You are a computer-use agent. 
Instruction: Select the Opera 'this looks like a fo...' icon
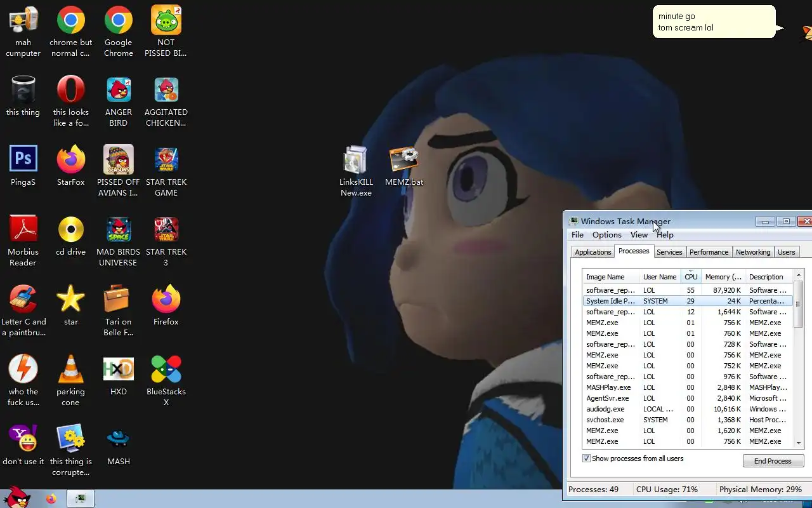click(x=71, y=102)
